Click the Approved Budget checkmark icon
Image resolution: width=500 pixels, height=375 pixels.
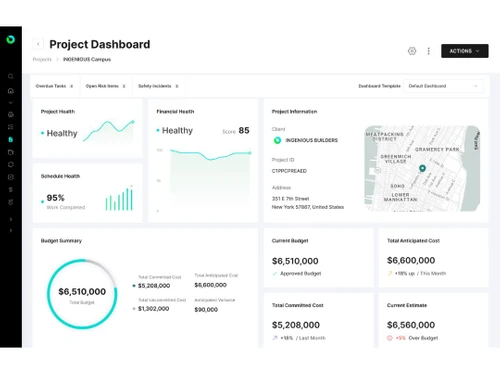(275, 274)
